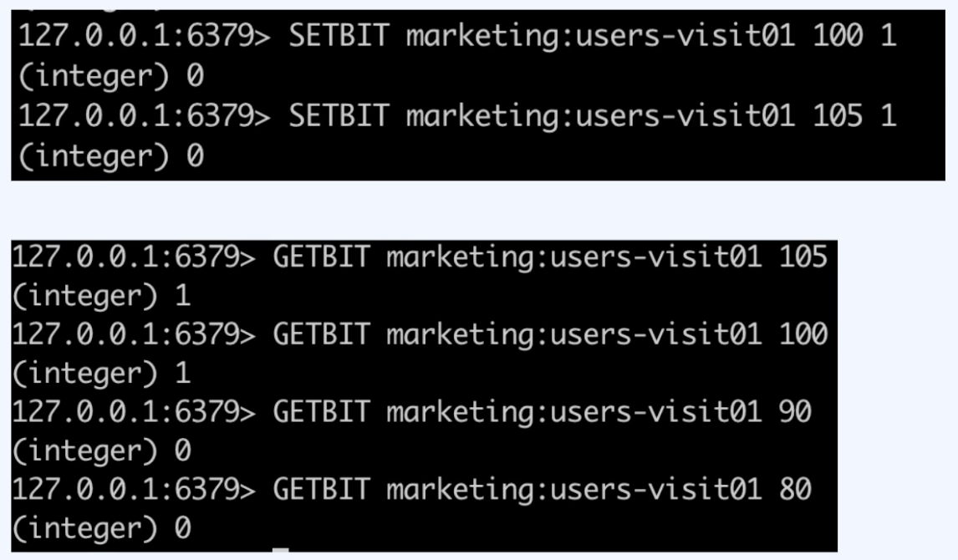Click the GETBIT keyword in the offset 80 query
The width and height of the screenshot is (958, 560).
coord(321,489)
